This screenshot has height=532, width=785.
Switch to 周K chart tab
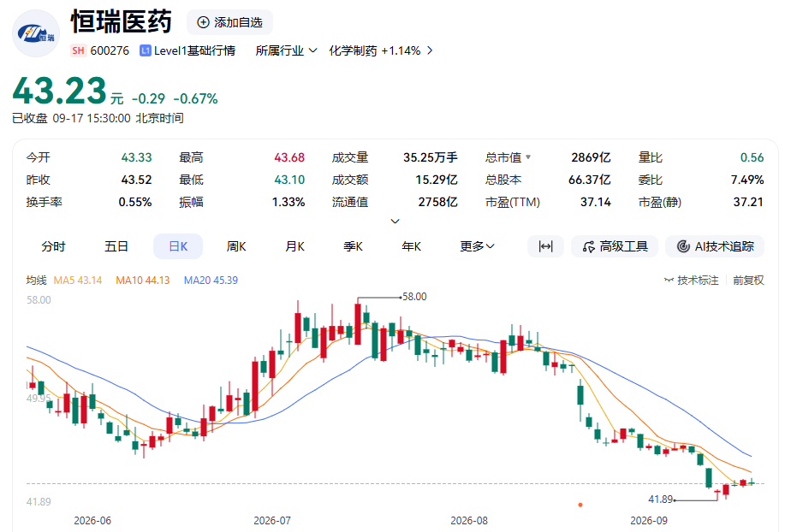236,246
